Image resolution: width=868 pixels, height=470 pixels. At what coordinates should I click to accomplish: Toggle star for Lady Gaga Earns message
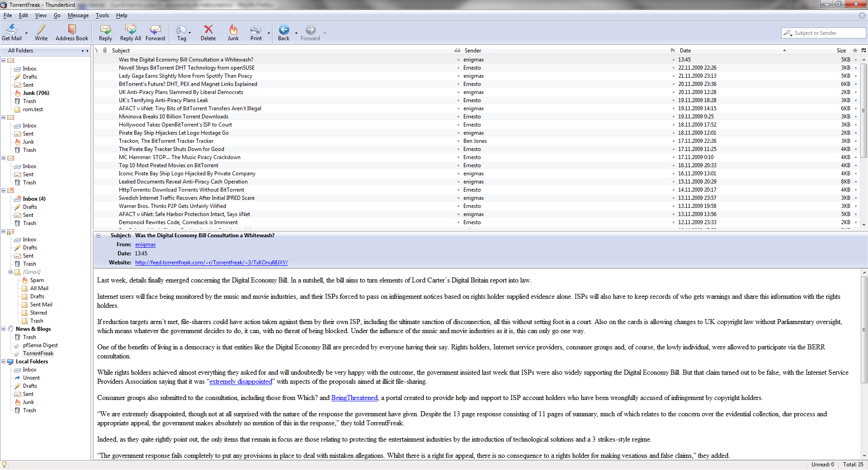856,76
